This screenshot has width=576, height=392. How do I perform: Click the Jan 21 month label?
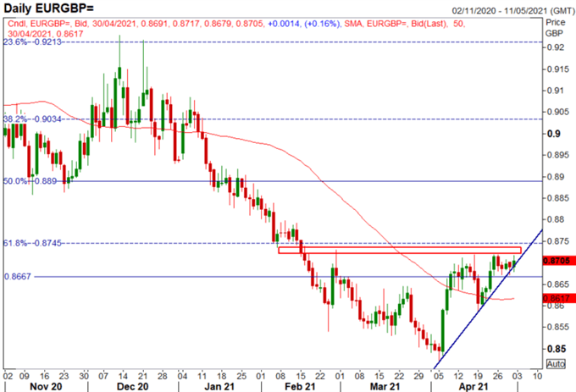tap(219, 386)
